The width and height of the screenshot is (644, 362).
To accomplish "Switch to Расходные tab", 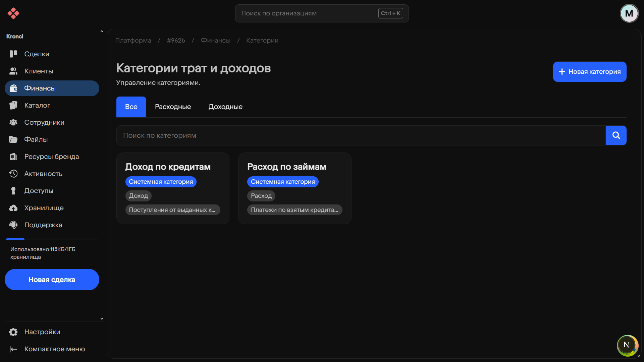I will click(x=173, y=107).
